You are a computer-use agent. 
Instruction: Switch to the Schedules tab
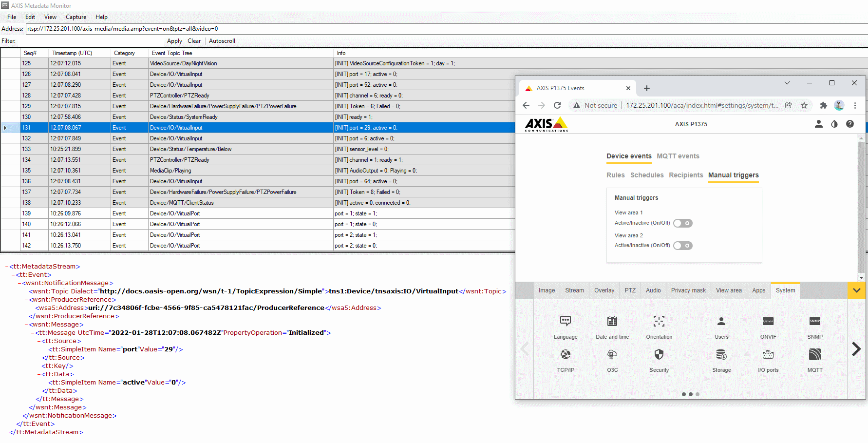pos(647,175)
